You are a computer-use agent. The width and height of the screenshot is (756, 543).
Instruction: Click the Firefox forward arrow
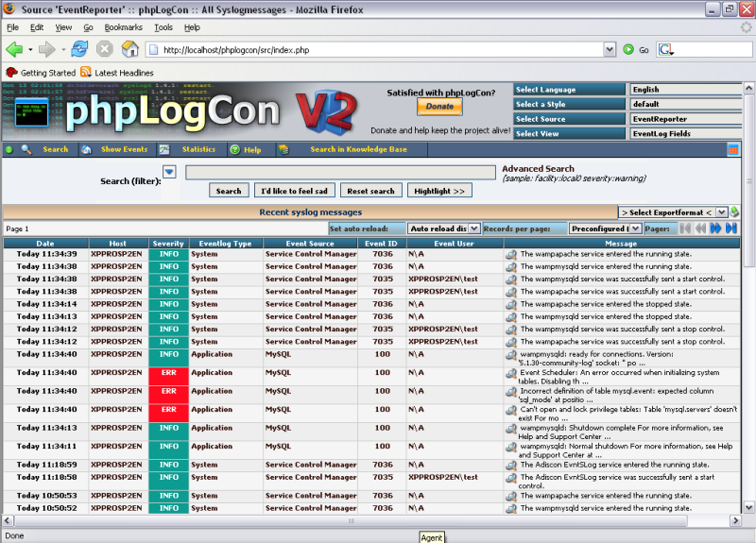click(46, 49)
